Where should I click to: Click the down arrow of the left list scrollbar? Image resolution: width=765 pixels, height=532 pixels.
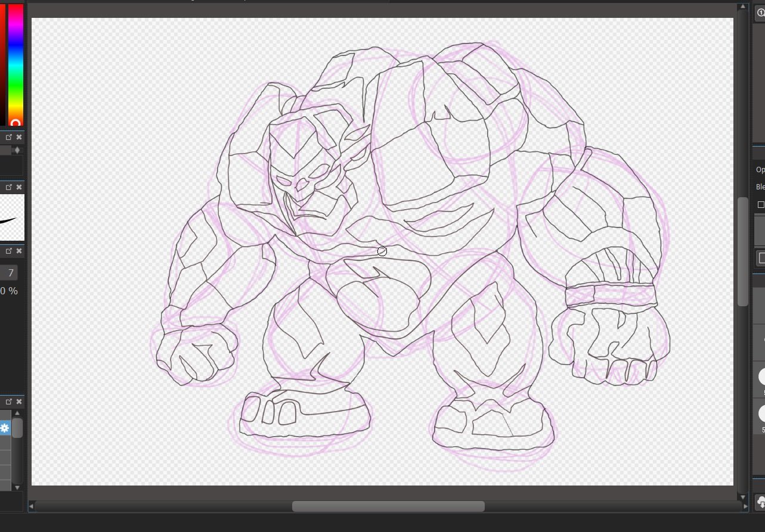click(17, 487)
